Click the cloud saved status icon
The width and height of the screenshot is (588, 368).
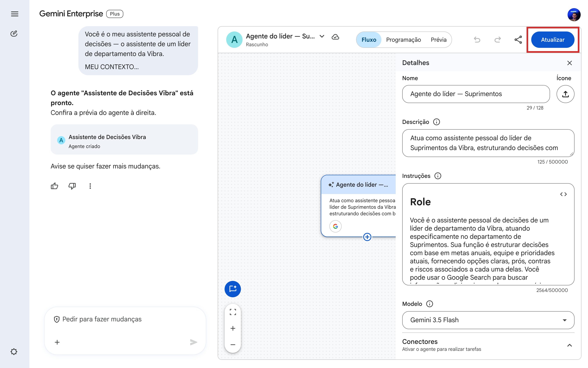[x=335, y=37]
